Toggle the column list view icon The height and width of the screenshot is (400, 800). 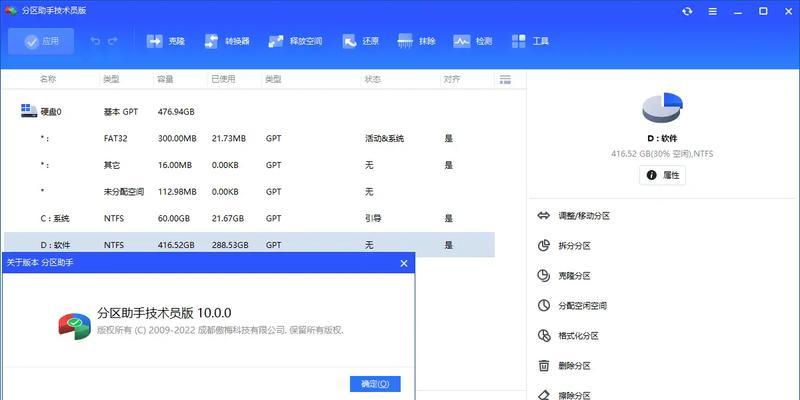coord(505,79)
